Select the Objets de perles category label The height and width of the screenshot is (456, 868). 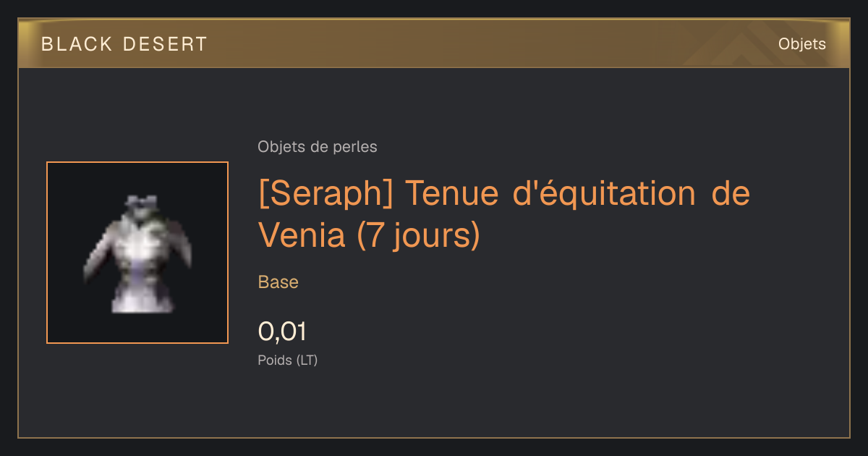pyautogui.click(x=318, y=147)
